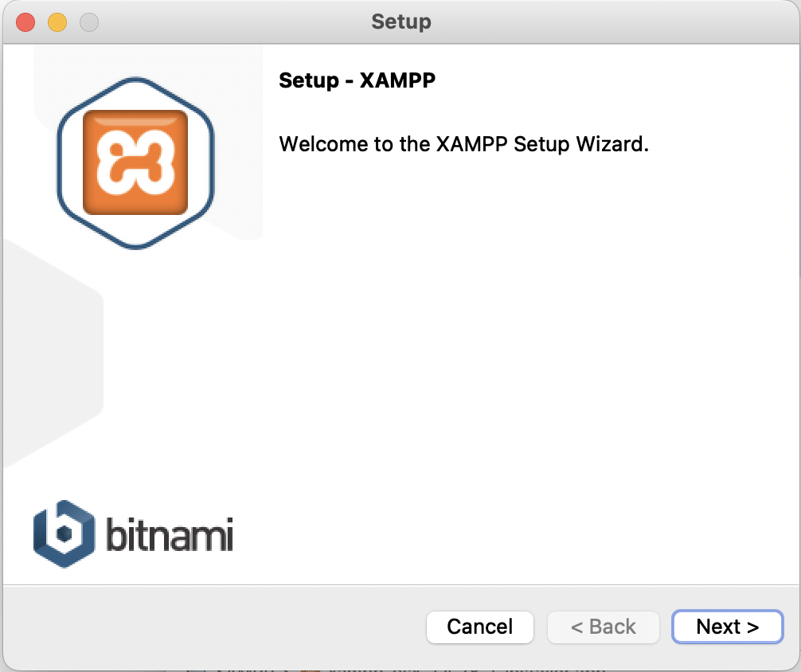Click the Next > button
Image resolution: width=801 pixels, height=672 pixels.
pyautogui.click(x=727, y=627)
